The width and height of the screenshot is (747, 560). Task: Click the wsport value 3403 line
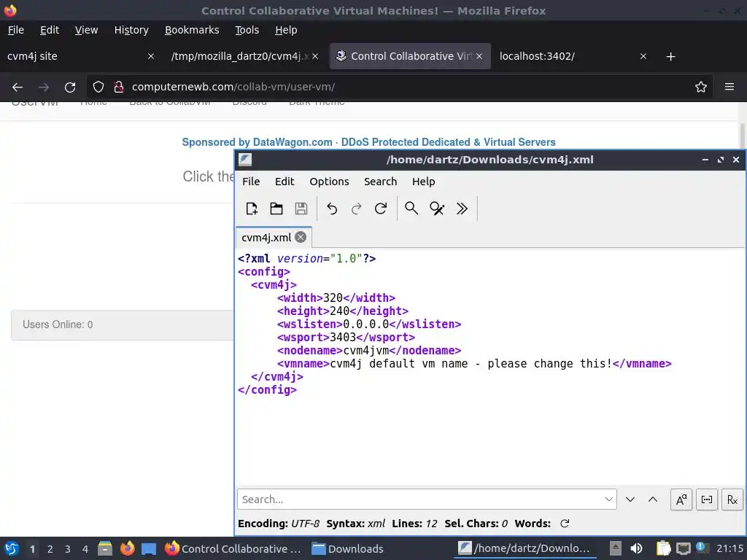coord(346,337)
